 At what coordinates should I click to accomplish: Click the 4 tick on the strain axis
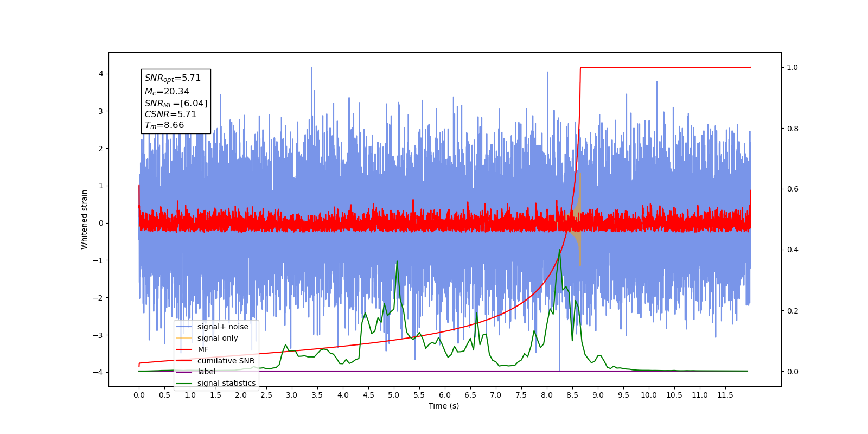[101, 74]
